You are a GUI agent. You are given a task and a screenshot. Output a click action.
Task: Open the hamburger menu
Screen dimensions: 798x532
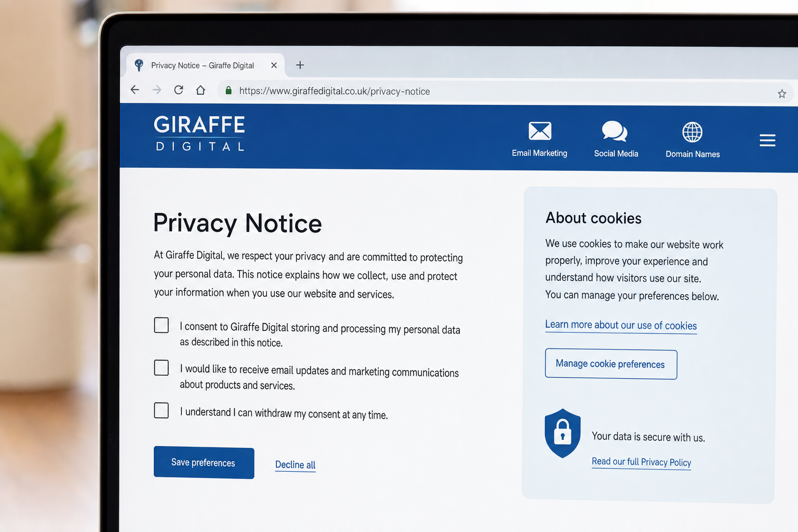767,140
